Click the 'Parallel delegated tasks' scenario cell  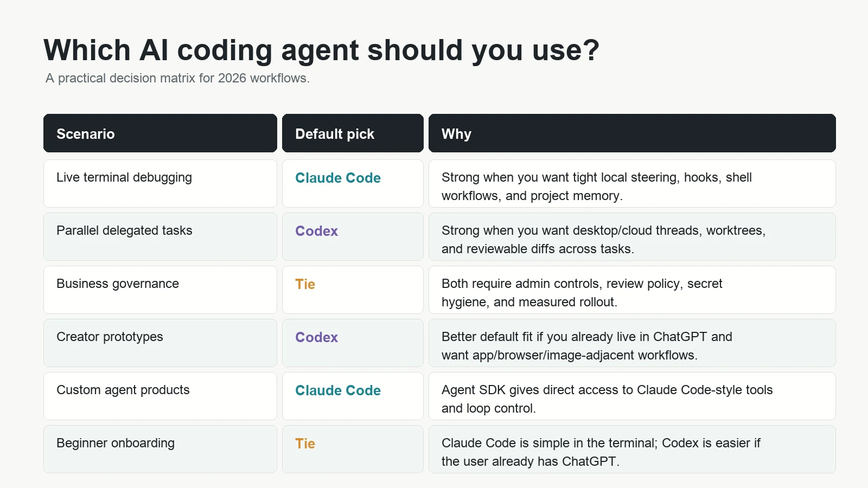(x=160, y=237)
